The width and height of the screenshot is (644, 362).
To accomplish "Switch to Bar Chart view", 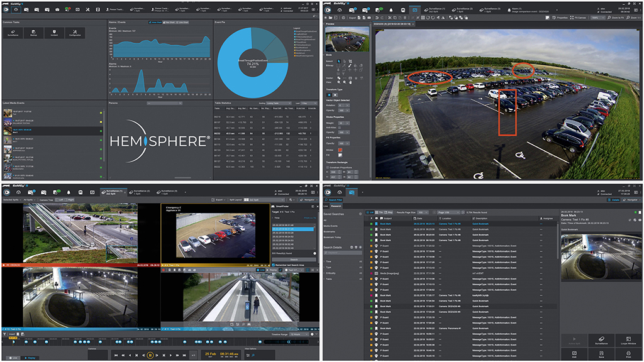I will point(169,22).
